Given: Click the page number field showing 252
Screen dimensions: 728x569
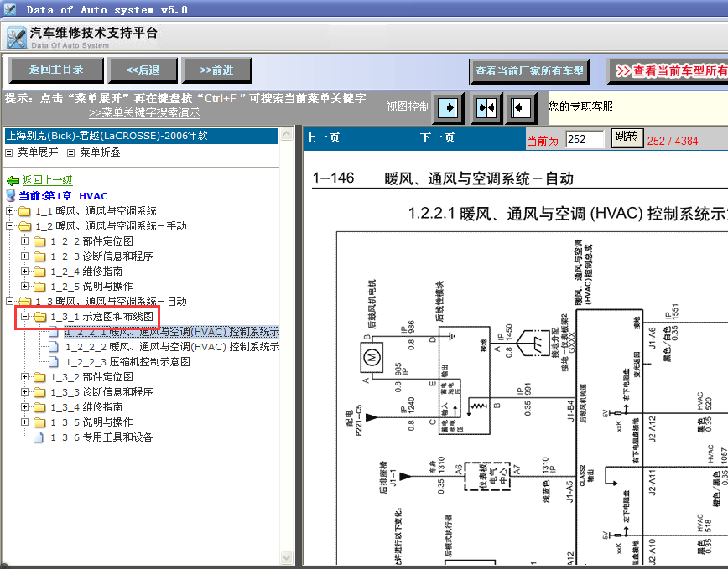Looking at the screenshot, I should (585, 139).
